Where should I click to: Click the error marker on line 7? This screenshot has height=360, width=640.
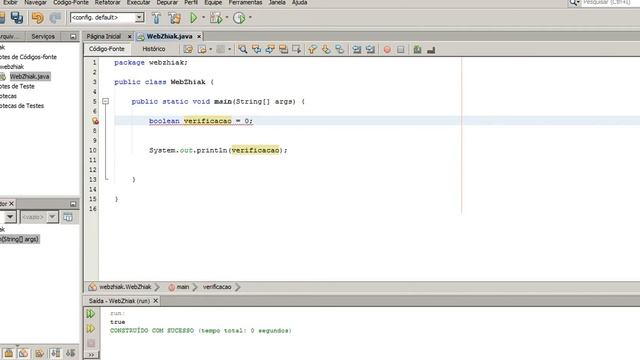(95, 121)
